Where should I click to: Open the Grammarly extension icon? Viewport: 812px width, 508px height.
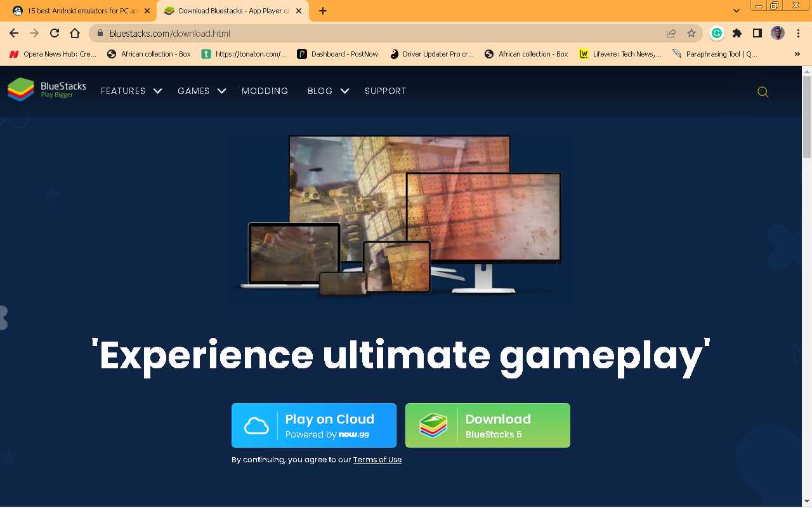click(x=717, y=33)
